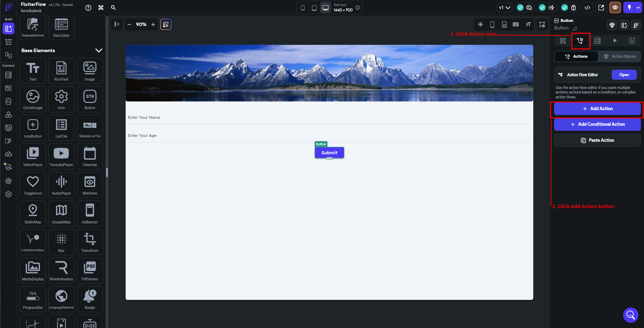Open the Action Flow Editor
The image size is (644, 328).
click(x=624, y=75)
